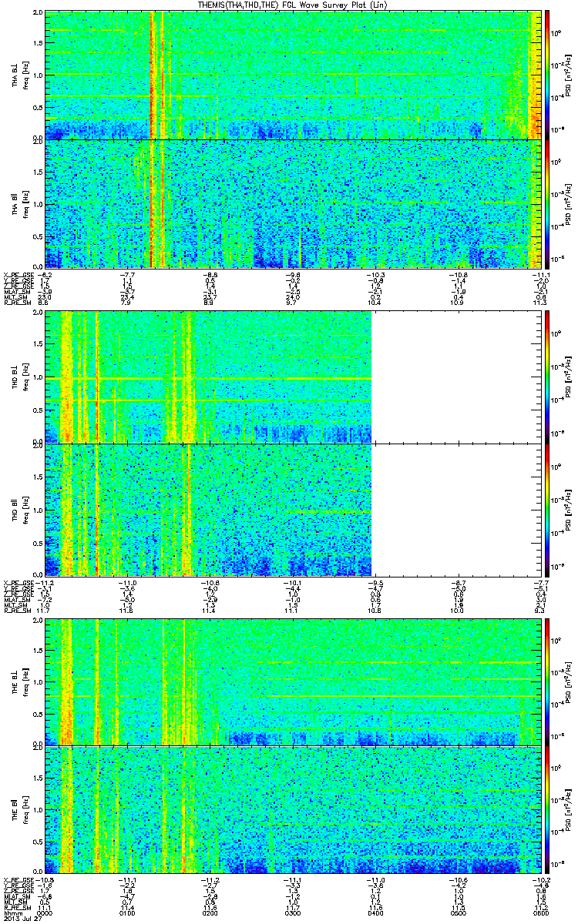Click the THE B-perpendicular PSD color bar
The width and height of the screenshot is (578, 924).
(548, 682)
